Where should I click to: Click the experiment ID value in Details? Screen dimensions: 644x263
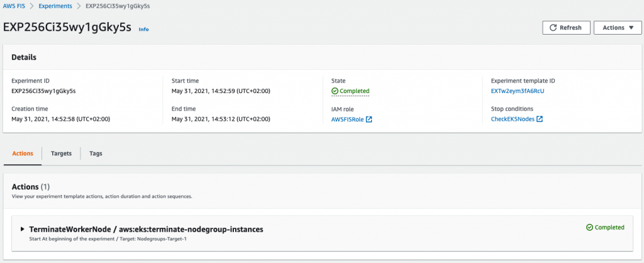click(x=43, y=91)
